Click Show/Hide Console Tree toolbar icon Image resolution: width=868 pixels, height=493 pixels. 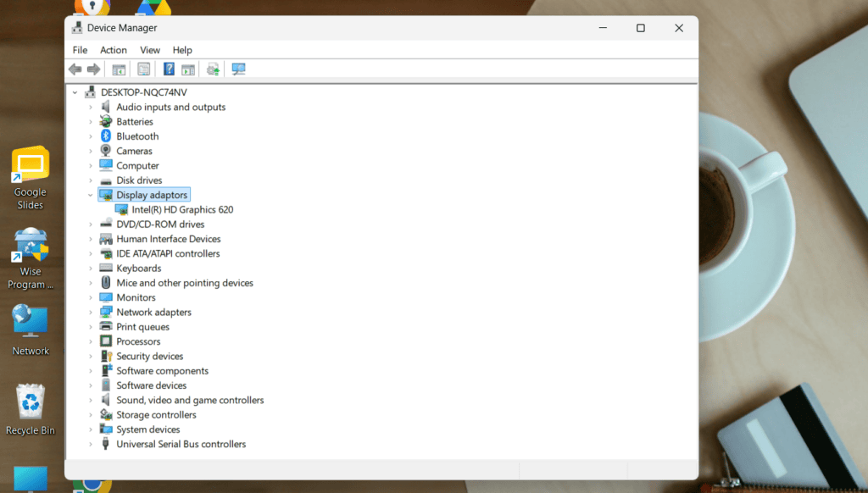pos(119,69)
